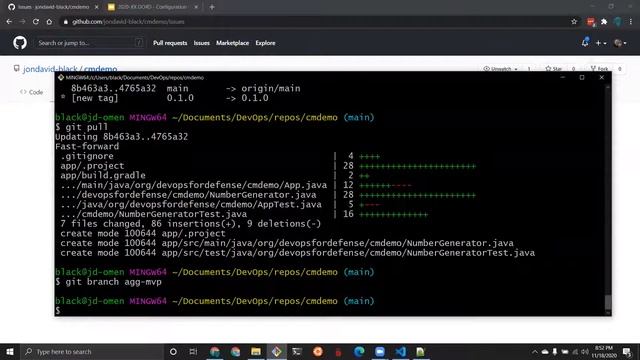Switch to Git Bash taskbar icon
Viewport: 640px width, 360px height.
coord(276,351)
